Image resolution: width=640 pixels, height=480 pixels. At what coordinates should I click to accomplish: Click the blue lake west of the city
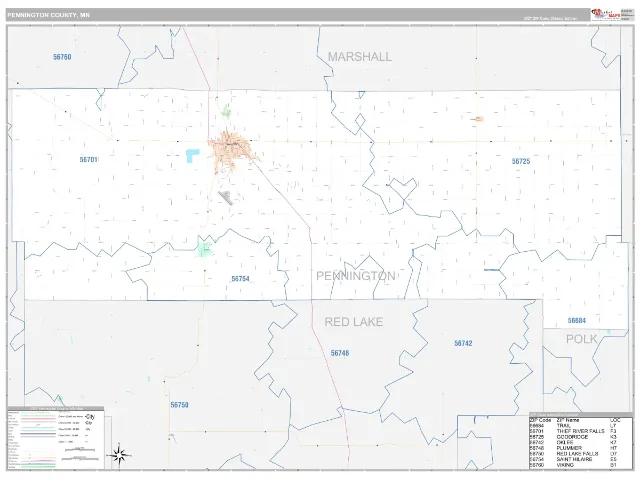193,156
